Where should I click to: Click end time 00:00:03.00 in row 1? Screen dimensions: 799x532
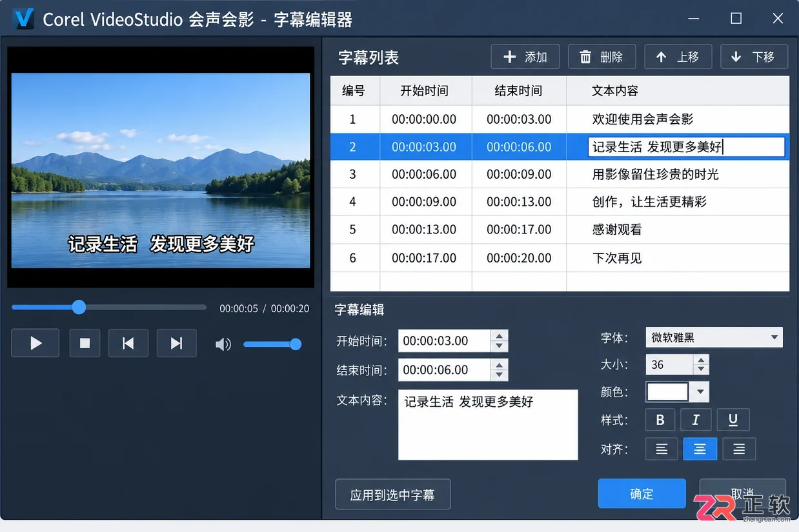click(x=519, y=119)
